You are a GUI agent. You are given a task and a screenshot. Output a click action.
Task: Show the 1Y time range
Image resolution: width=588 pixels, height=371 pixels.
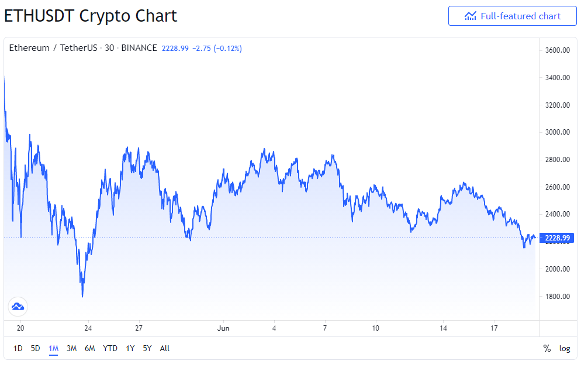tap(130, 348)
